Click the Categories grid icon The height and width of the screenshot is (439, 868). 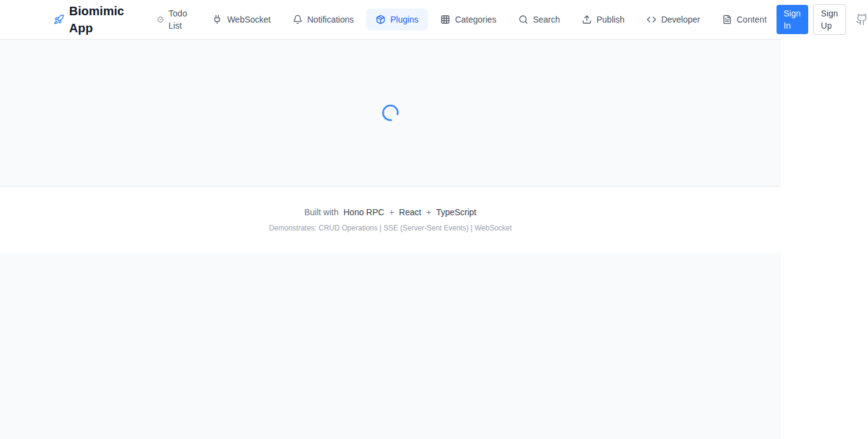click(445, 20)
